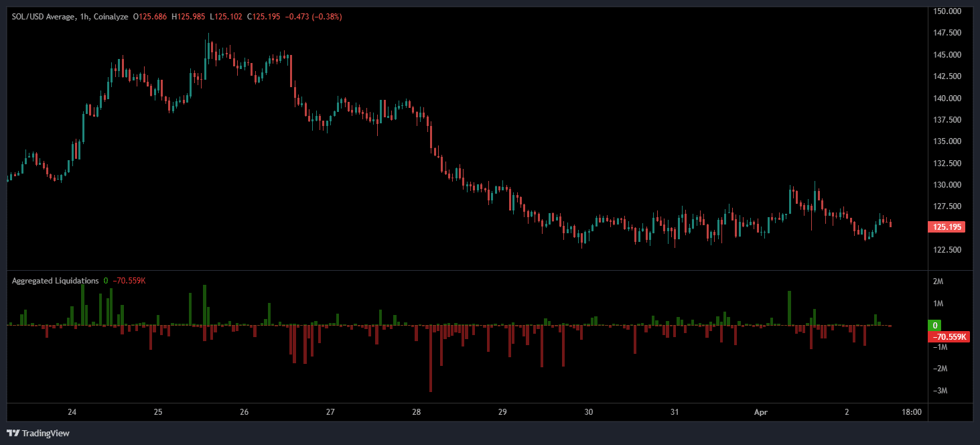Click the 2M liquidation axis label
The height and width of the screenshot is (445, 980).
tap(938, 281)
